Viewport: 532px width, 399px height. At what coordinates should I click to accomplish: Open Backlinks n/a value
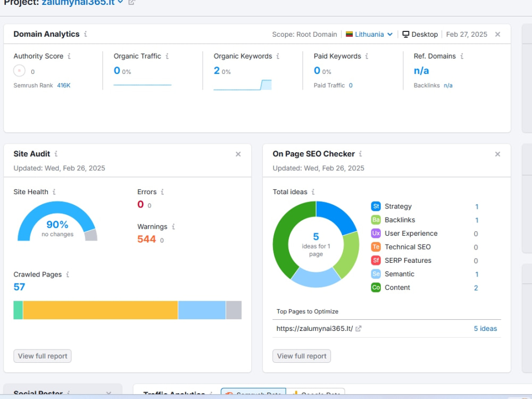click(448, 86)
